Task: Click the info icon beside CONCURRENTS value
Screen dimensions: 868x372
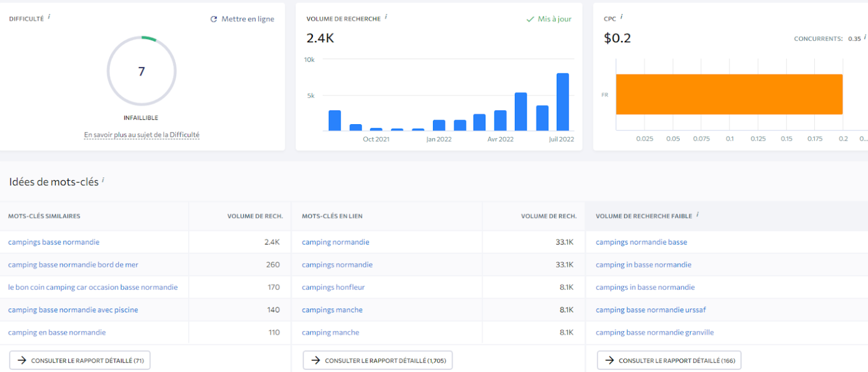Action: click(x=865, y=37)
